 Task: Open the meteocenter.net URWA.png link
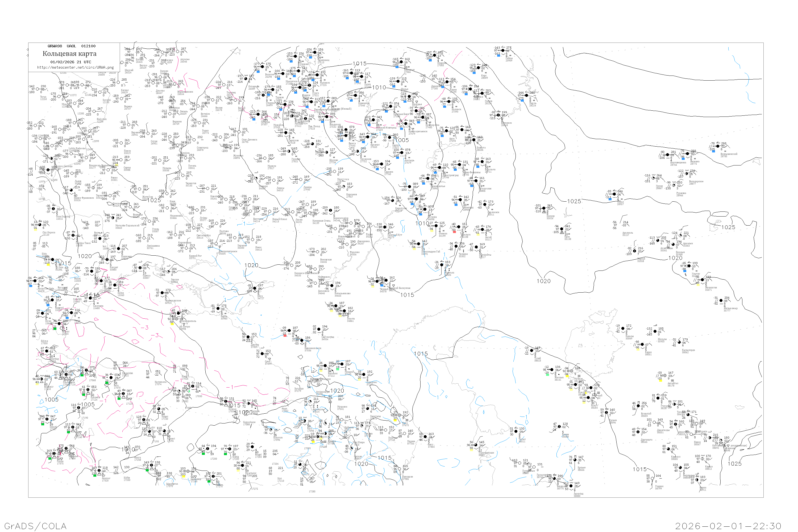75,68
